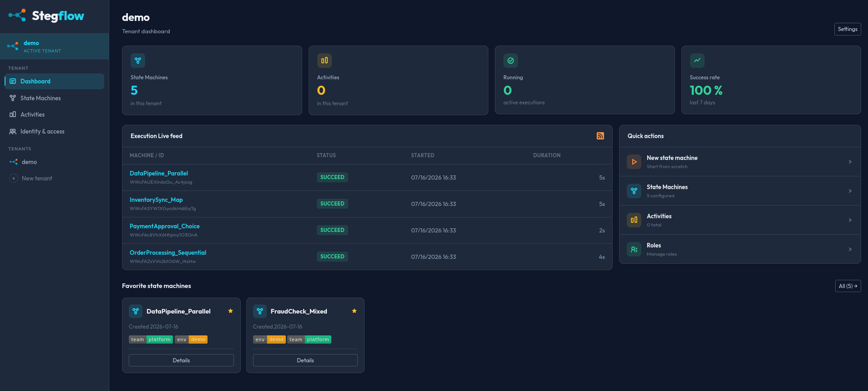Select the demo tenant under Tenants
The image size is (868, 391).
54,162
